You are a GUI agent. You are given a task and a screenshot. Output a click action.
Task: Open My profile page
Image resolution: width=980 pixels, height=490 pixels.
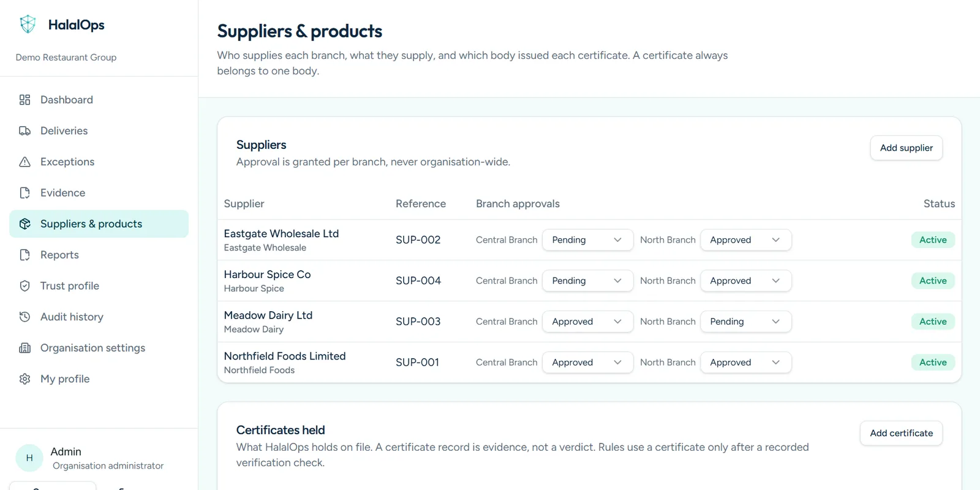coord(99,379)
